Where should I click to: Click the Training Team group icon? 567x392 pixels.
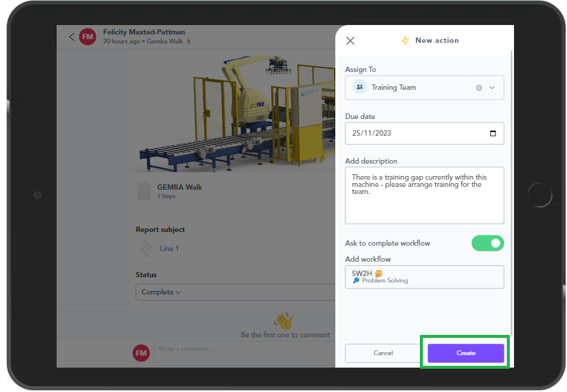pos(359,87)
